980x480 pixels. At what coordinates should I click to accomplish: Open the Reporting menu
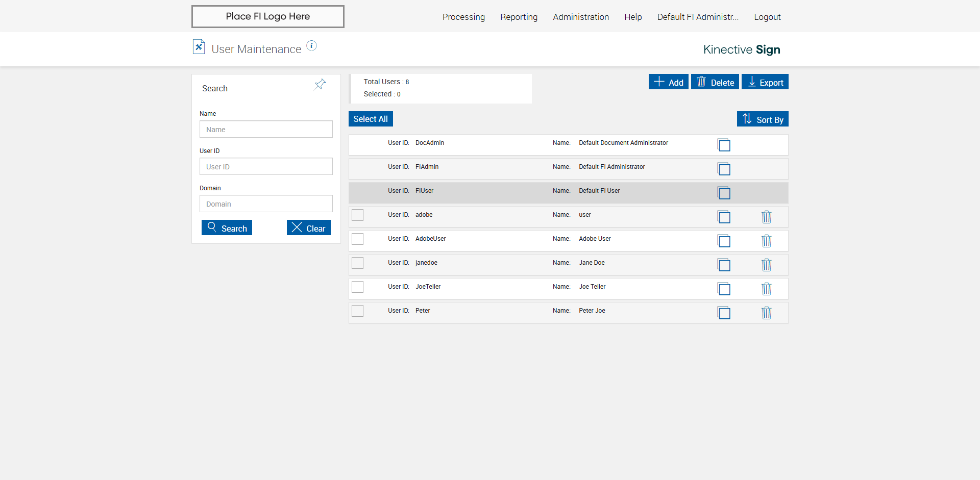click(x=519, y=17)
